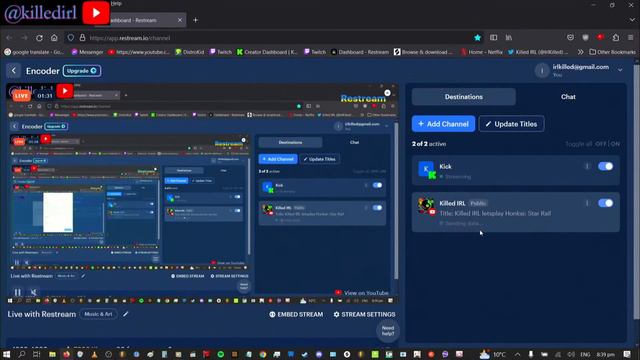The height and width of the screenshot is (360, 640).
Task: Switch to the Chat tab
Action: pyautogui.click(x=568, y=97)
